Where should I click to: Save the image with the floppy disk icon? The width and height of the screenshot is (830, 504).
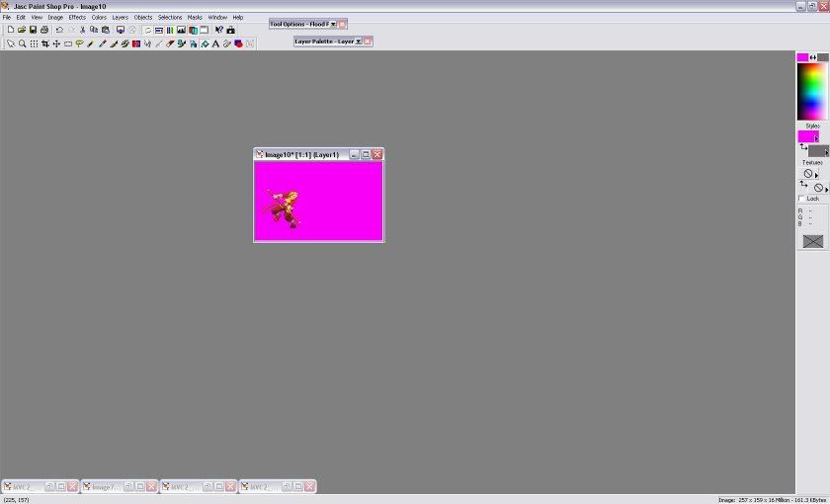[33, 31]
